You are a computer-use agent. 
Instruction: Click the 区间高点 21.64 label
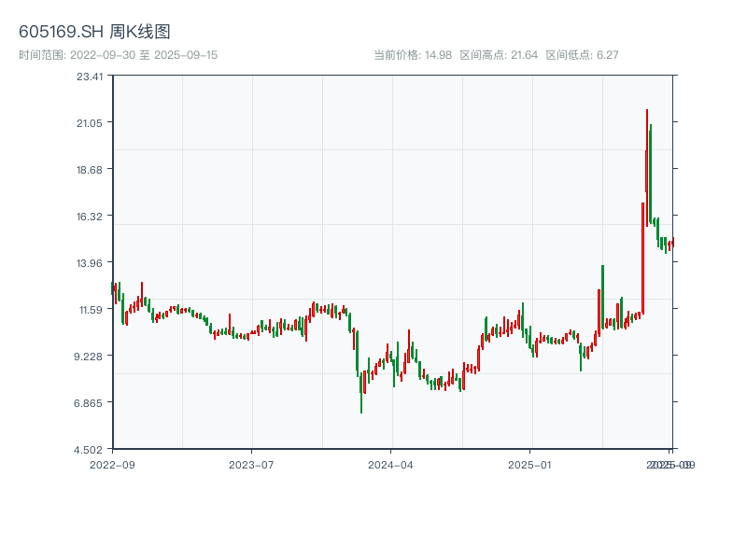[499, 55]
